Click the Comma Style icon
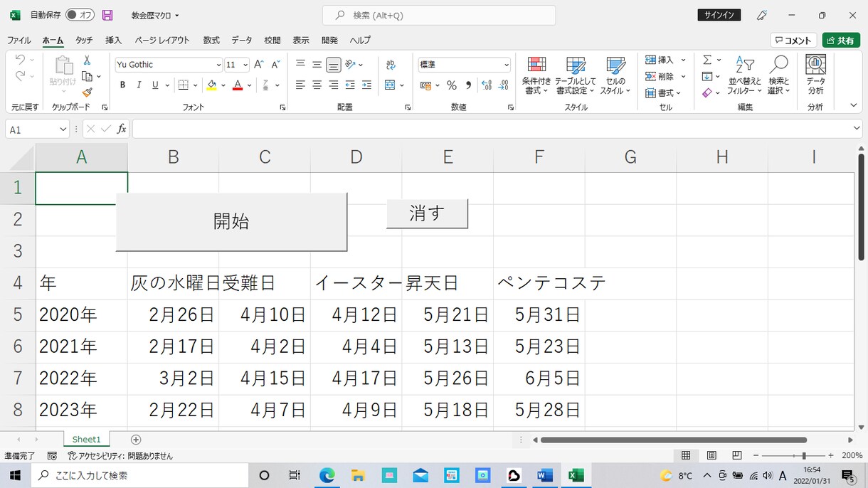 pyautogui.click(x=468, y=85)
